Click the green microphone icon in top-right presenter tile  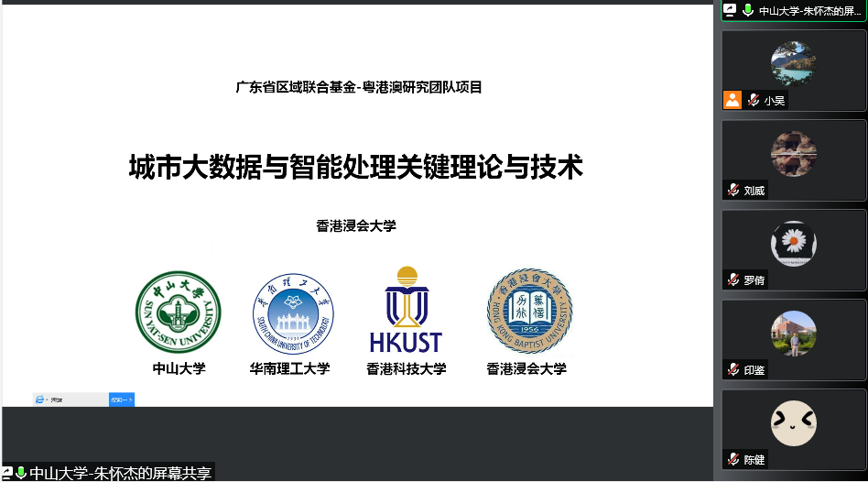748,10
